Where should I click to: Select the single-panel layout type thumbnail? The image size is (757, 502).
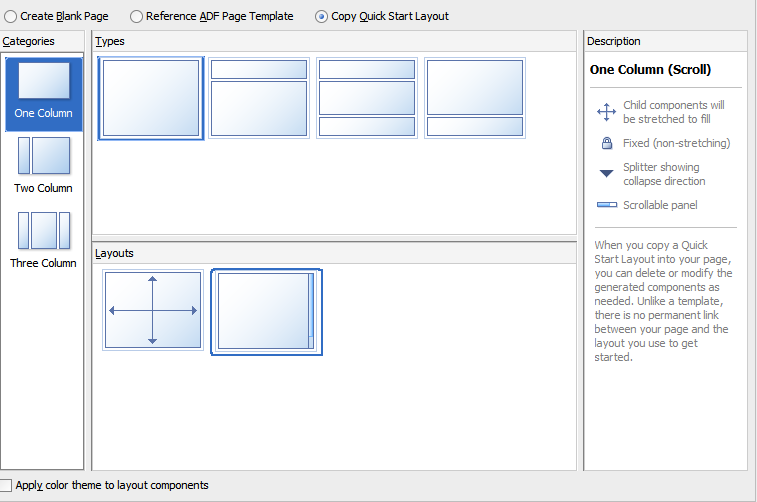pos(151,98)
